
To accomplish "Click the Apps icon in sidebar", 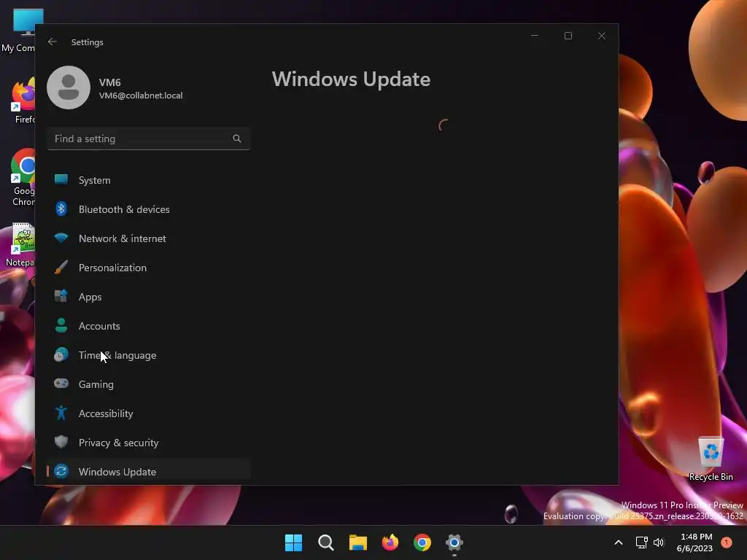I will click(61, 296).
